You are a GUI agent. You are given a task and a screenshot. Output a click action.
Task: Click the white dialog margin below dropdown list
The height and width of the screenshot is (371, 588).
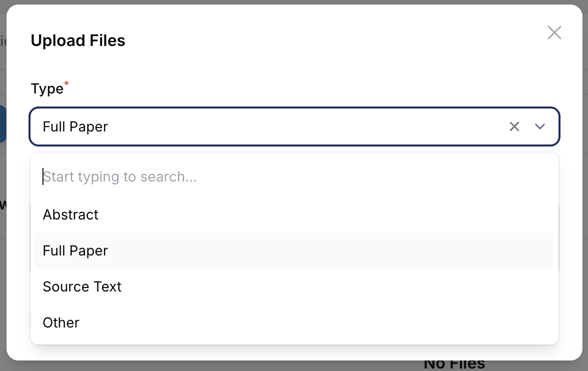pyautogui.click(x=294, y=353)
